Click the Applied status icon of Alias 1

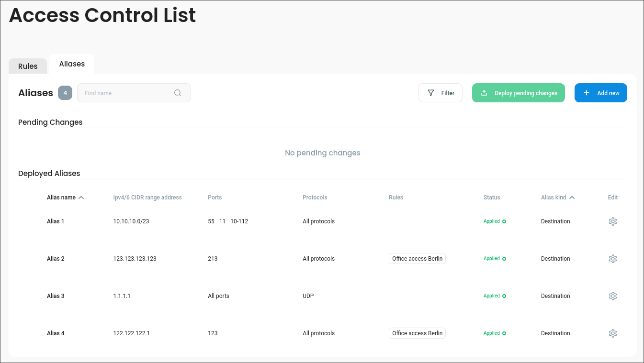click(504, 221)
